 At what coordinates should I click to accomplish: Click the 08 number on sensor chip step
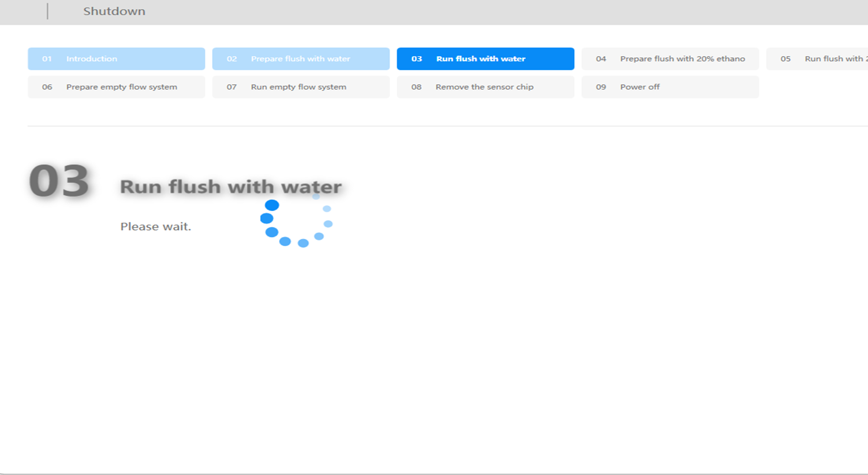coord(416,87)
